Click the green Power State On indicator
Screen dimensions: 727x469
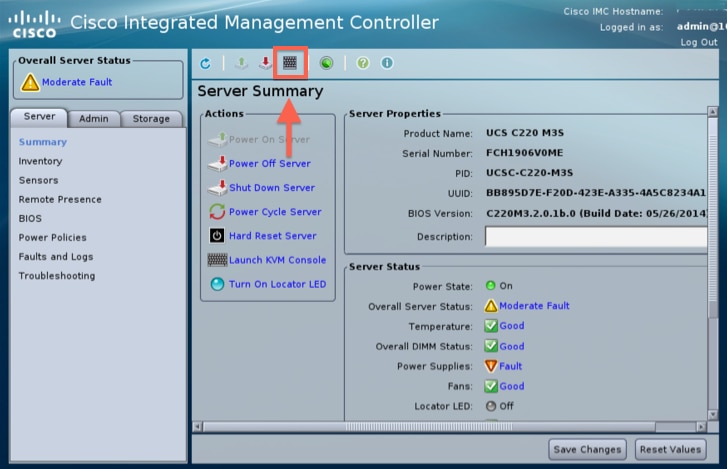point(491,285)
